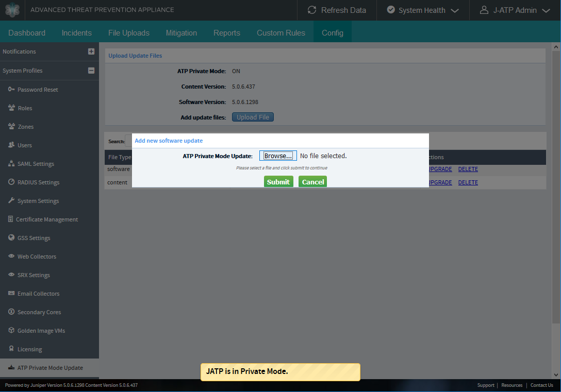Open the Reports tab

click(x=227, y=33)
